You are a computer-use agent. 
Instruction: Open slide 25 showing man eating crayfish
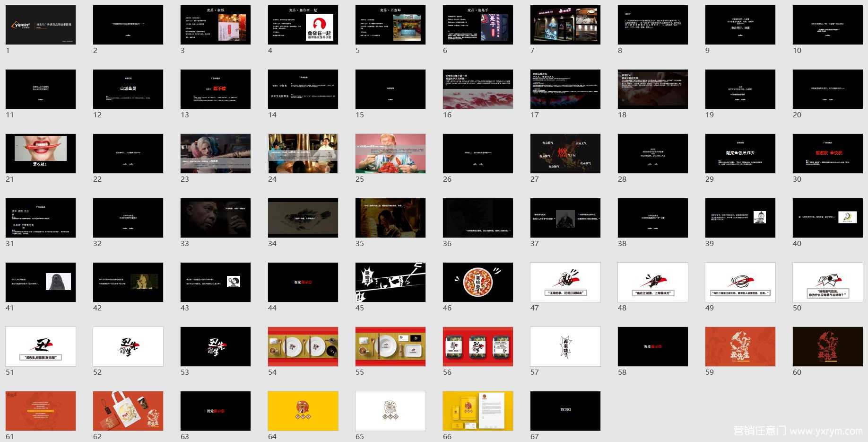coord(391,153)
